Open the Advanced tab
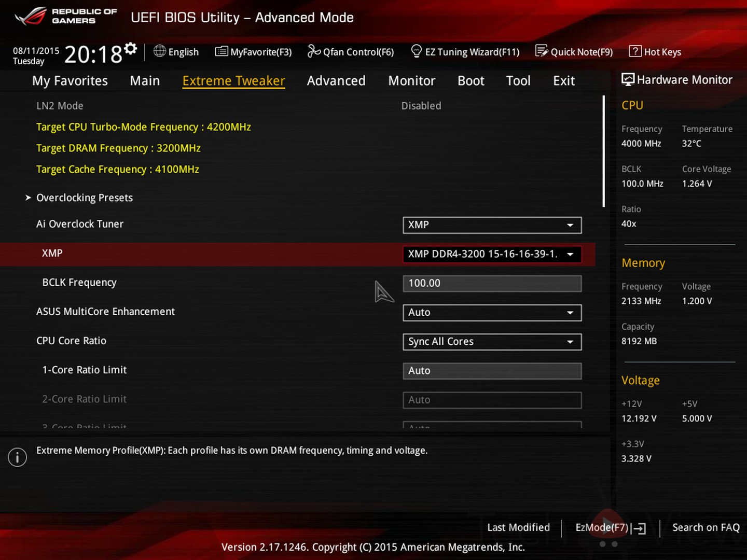Image resolution: width=747 pixels, height=560 pixels. click(336, 81)
